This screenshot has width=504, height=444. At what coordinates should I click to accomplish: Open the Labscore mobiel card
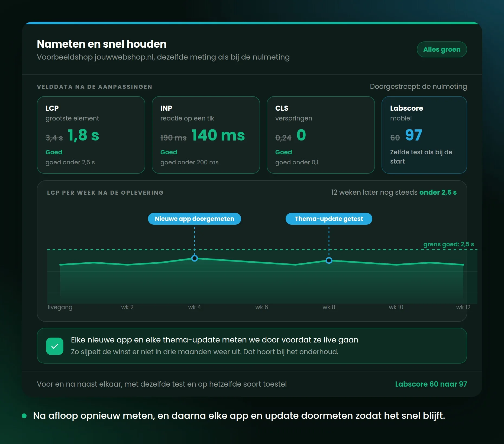pos(424,135)
